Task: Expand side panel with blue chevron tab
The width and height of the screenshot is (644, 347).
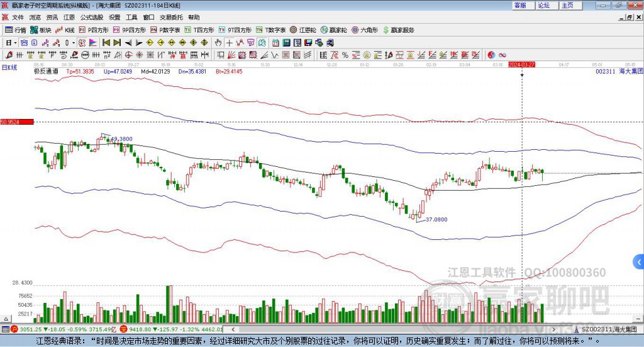Action: [x=639, y=262]
